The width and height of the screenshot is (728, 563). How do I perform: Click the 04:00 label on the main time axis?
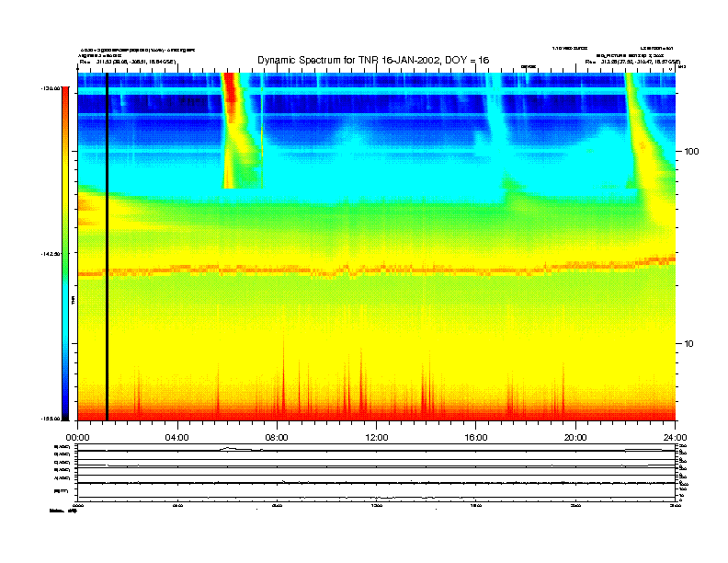pyautogui.click(x=177, y=438)
